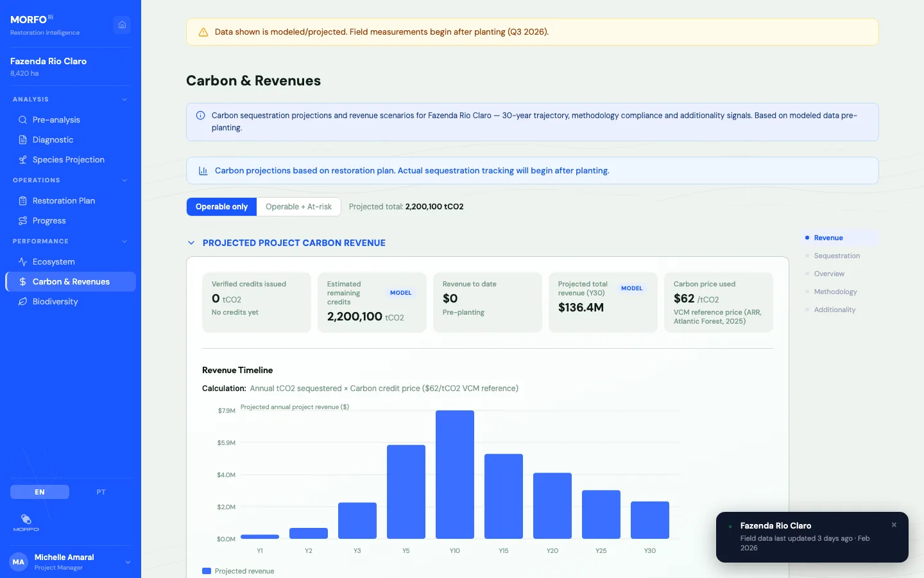The width and height of the screenshot is (924, 578).
Task: Switch to Operable + At-risk view
Action: pos(298,207)
